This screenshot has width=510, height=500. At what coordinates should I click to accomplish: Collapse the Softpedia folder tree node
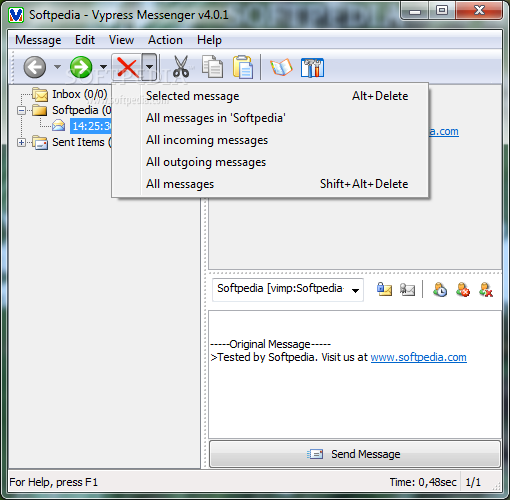[21, 110]
